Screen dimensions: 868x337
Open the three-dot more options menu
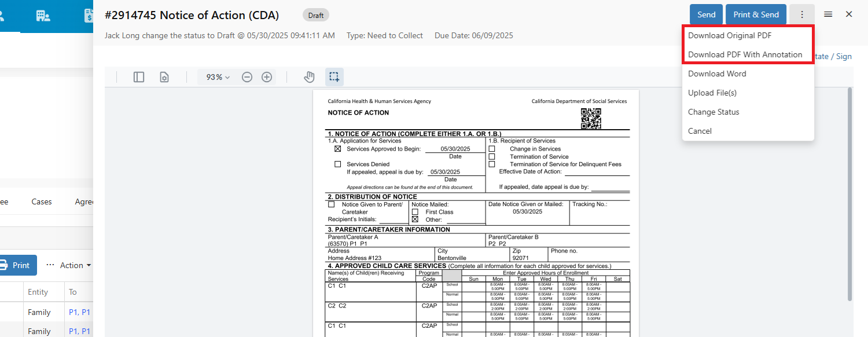pyautogui.click(x=802, y=14)
